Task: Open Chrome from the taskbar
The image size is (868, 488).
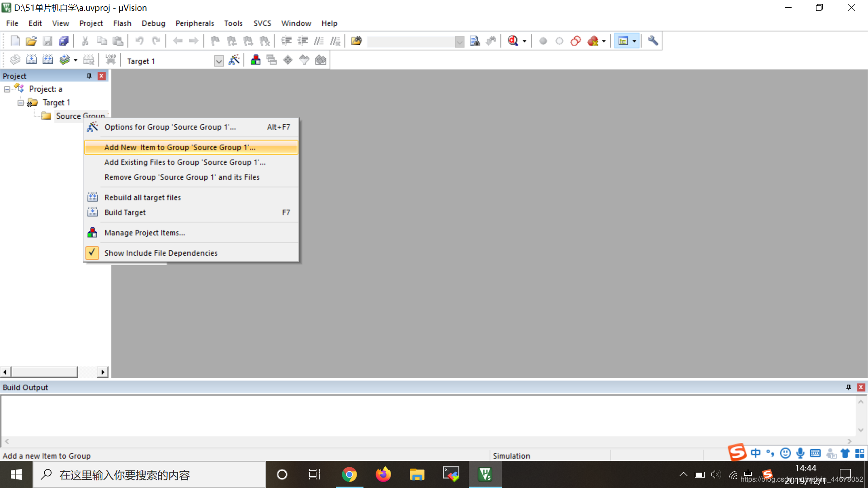Action: tap(349, 474)
